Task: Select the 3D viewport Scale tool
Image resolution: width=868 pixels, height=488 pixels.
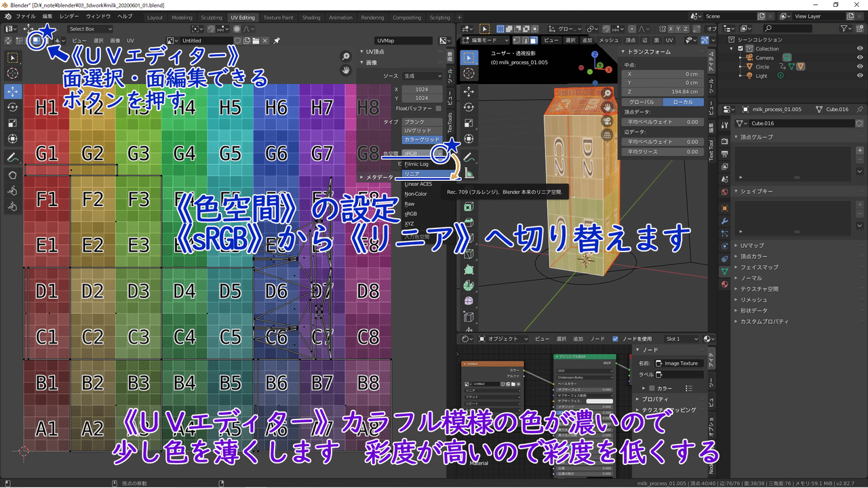Action: pyautogui.click(x=469, y=123)
